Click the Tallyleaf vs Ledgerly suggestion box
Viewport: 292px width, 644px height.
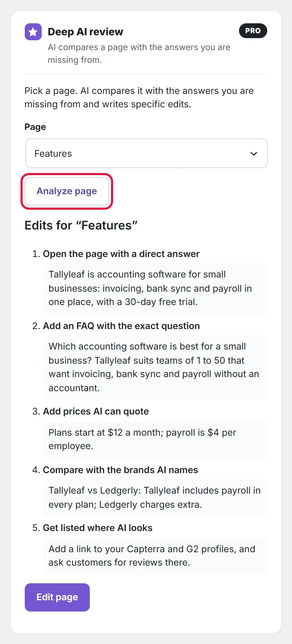(155, 497)
